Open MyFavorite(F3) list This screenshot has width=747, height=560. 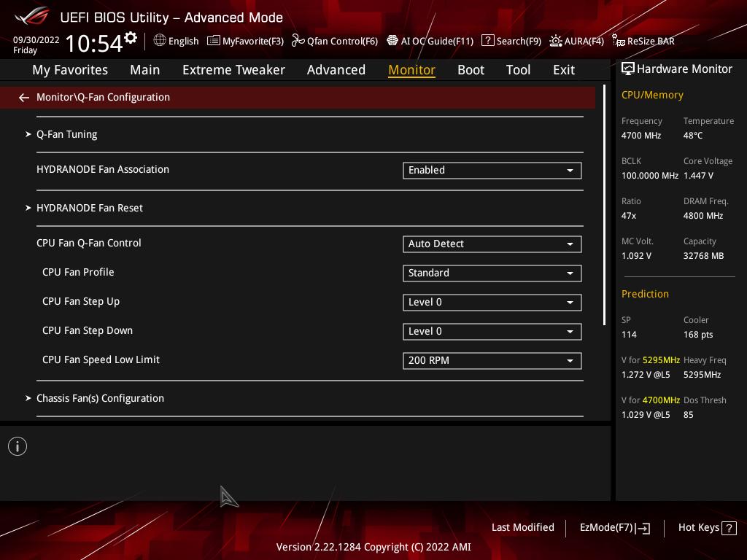coord(245,41)
